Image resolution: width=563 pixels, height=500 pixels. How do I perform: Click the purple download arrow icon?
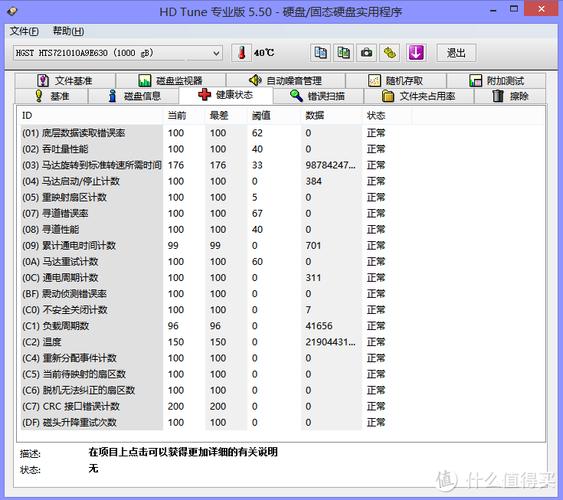tap(416, 53)
